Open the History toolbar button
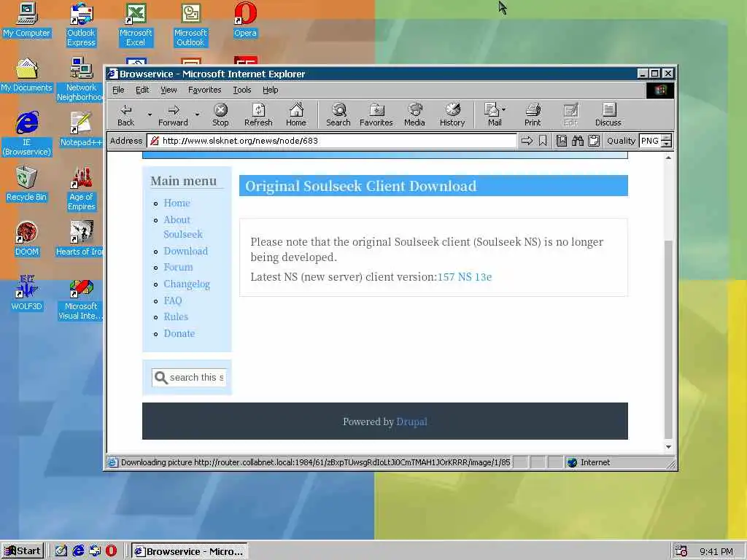Viewport: 747px width, 560px height. [x=452, y=115]
